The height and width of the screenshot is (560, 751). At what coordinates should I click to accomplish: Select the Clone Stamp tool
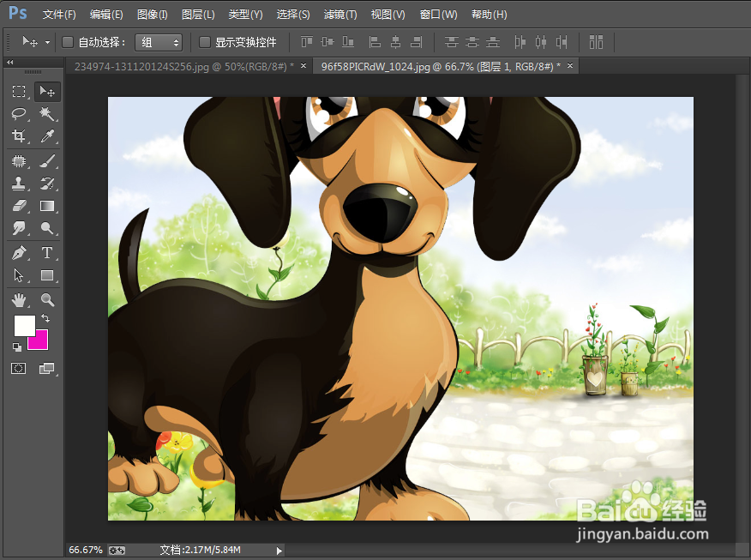tap(19, 184)
